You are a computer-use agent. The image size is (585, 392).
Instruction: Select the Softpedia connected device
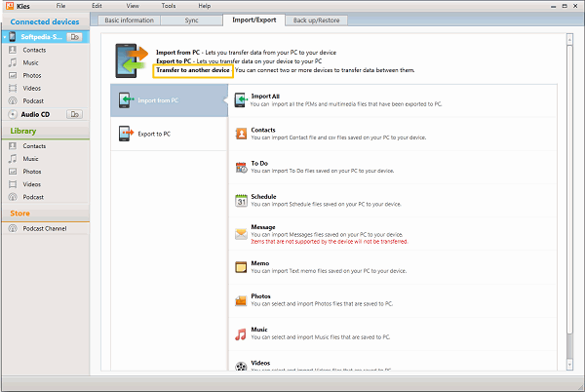pyautogui.click(x=41, y=37)
